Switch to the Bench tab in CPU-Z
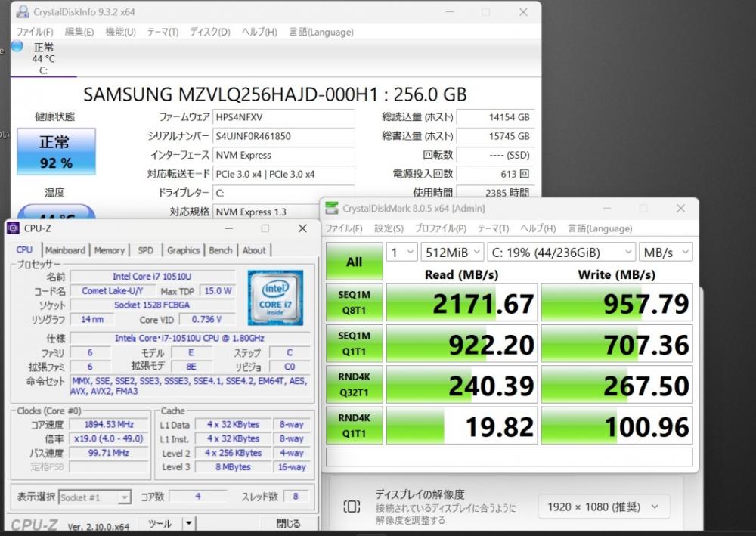 click(220, 250)
